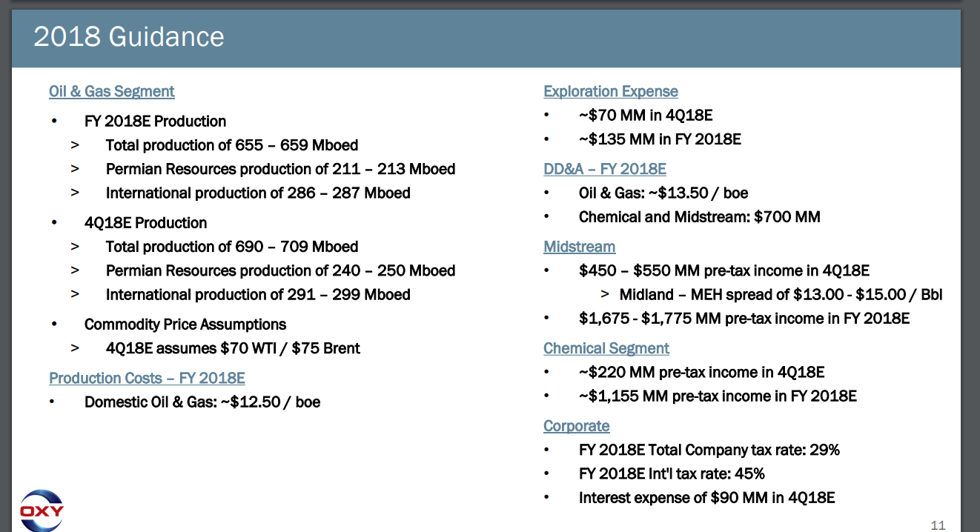This screenshot has width=980, height=532.
Task: Open the Exploration Expense link
Action: [611, 91]
